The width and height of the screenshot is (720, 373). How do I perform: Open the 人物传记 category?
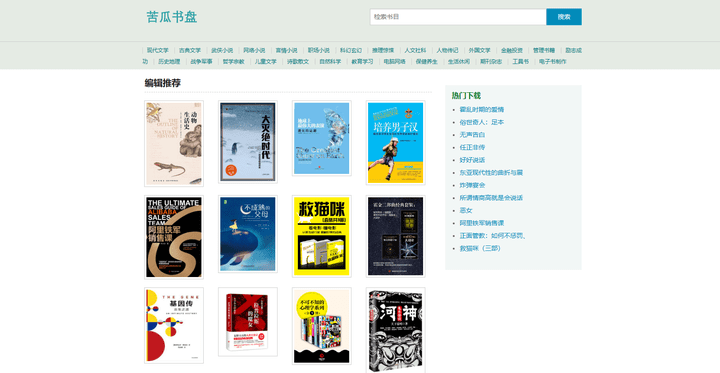tap(447, 51)
